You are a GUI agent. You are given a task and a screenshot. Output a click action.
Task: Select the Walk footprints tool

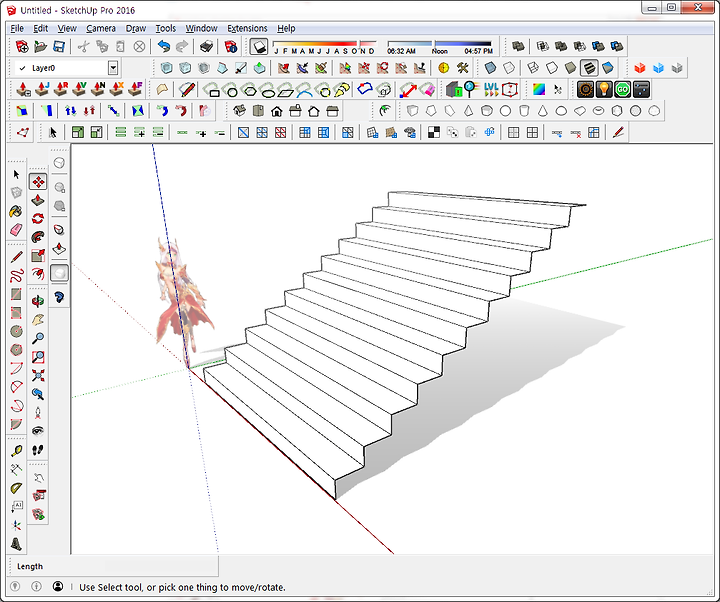(38, 450)
